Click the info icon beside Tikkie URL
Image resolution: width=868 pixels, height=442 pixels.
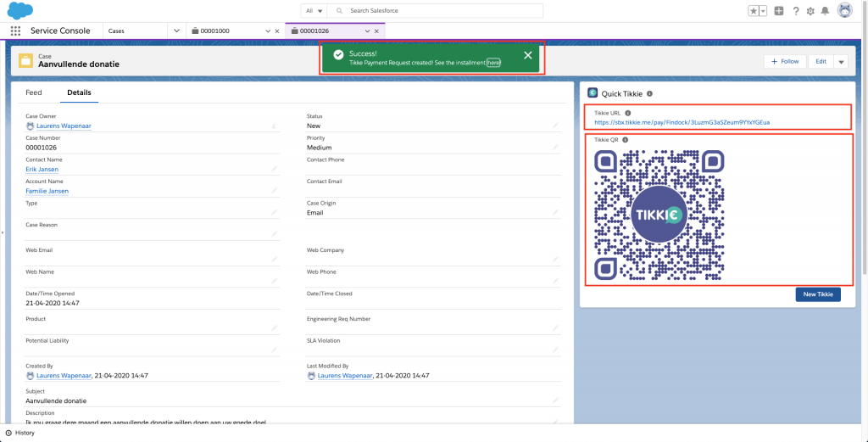coord(628,113)
